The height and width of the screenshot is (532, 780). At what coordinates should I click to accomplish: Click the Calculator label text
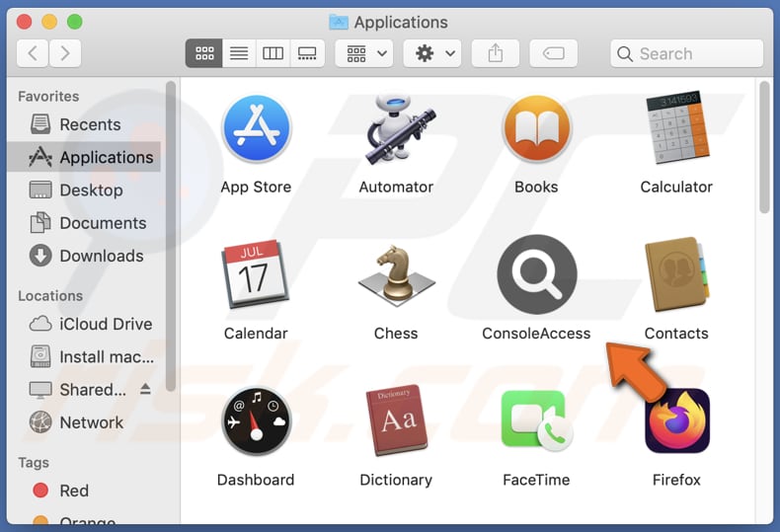coord(676,187)
